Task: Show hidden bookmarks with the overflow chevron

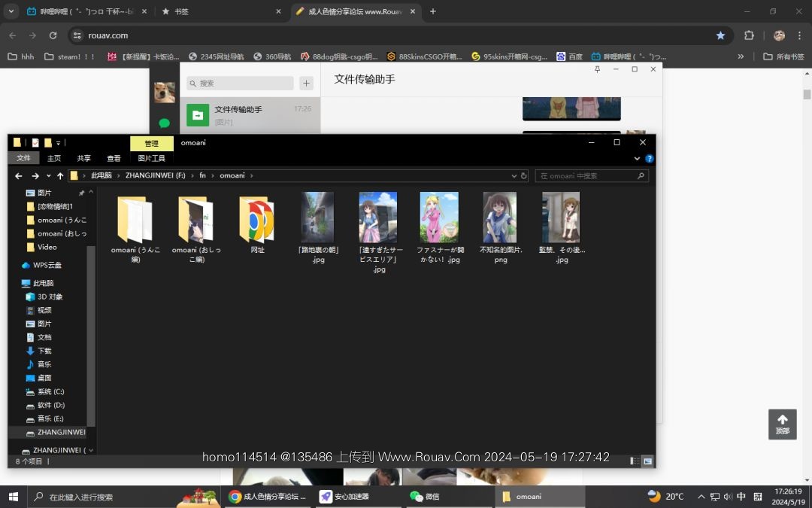Action: [x=741, y=56]
